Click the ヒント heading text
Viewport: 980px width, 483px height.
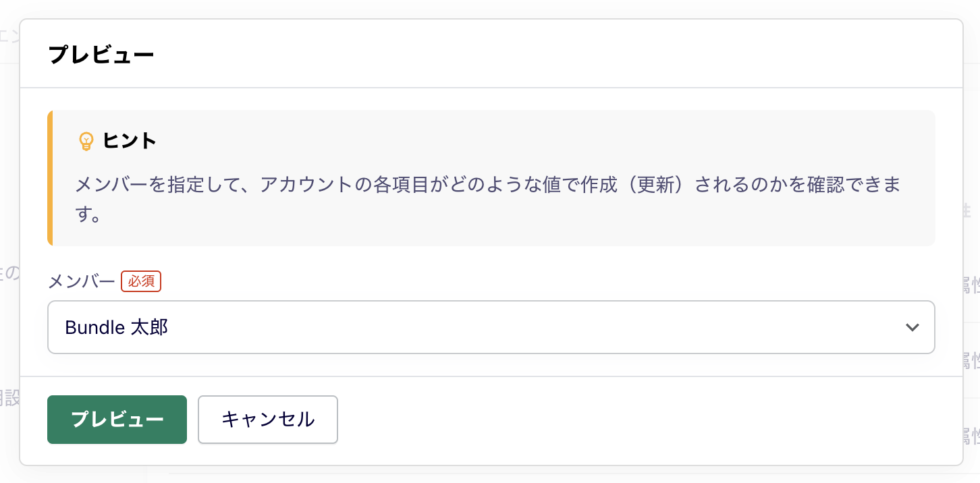tap(130, 141)
